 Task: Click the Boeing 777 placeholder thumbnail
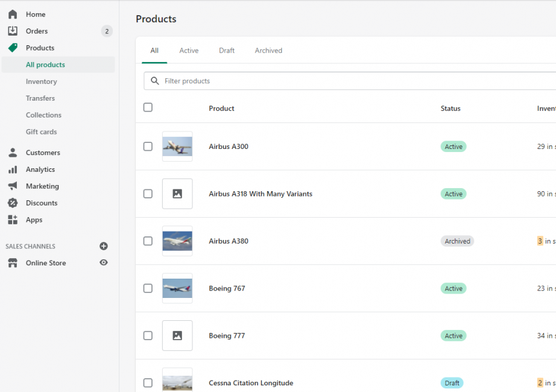click(x=177, y=336)
